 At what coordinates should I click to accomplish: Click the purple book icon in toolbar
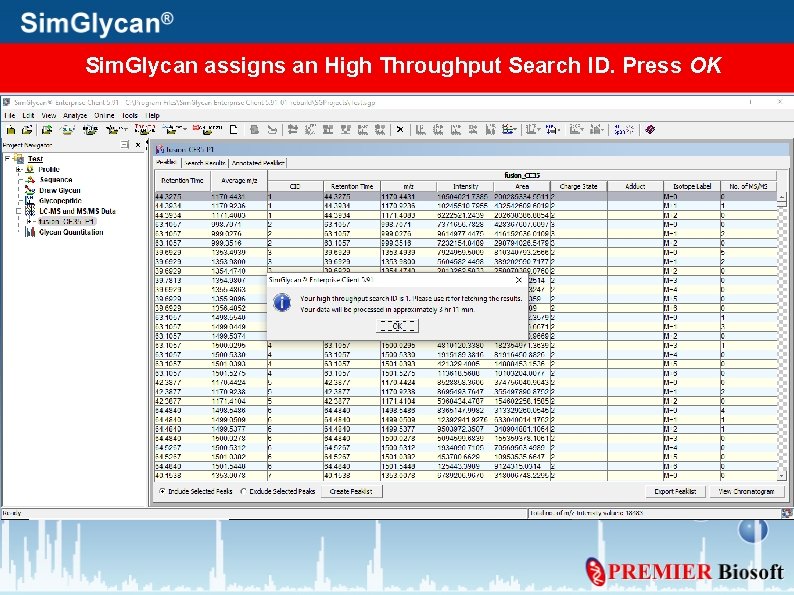[650, 130]
